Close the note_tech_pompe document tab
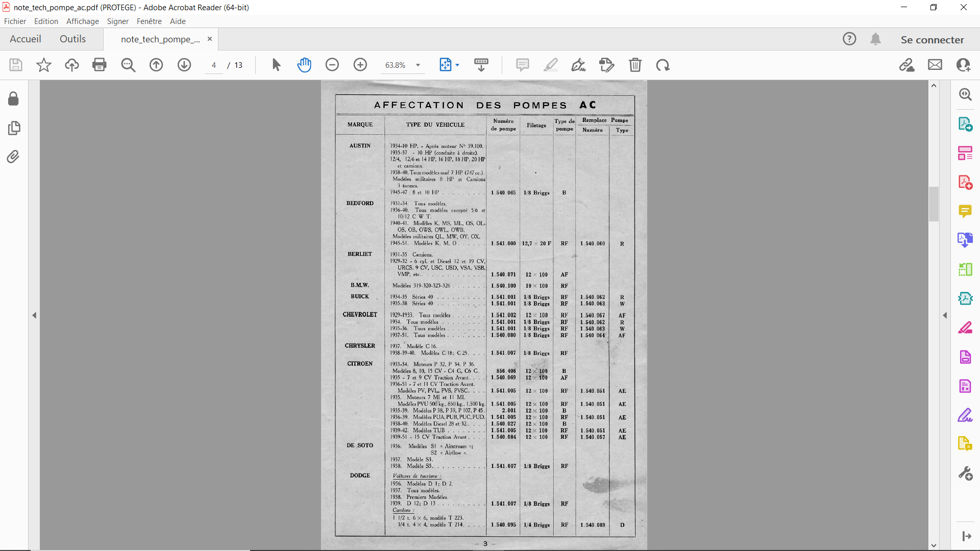Image resolution: width=980 pixels, height=551 pixels. tap(210, 39)
